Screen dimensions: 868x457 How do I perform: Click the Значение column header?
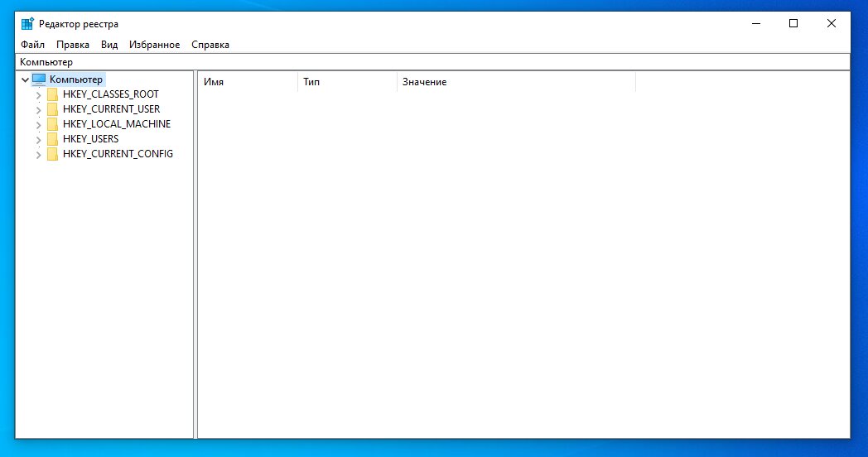pyautogui.click(x=516, y=82)
